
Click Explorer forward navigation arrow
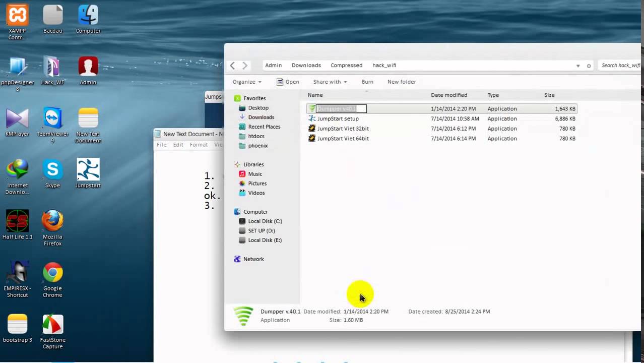(x=245, y=66)
